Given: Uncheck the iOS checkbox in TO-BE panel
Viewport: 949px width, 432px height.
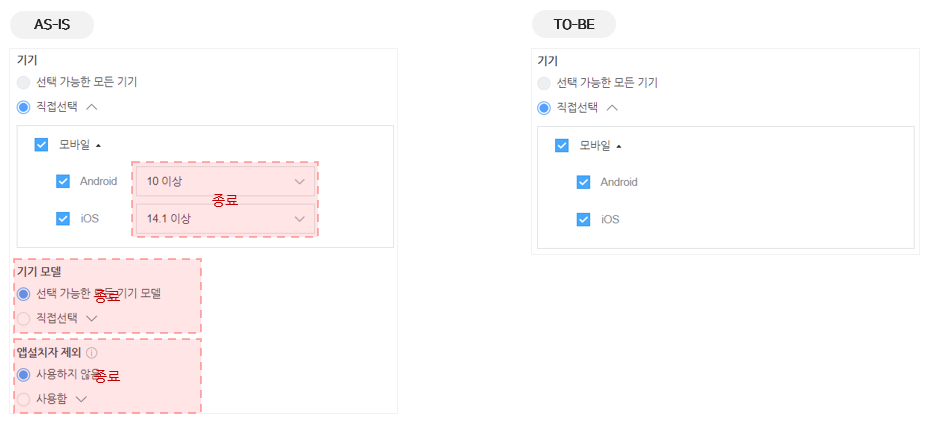Looking at the screenshot, I should (583, 220).
